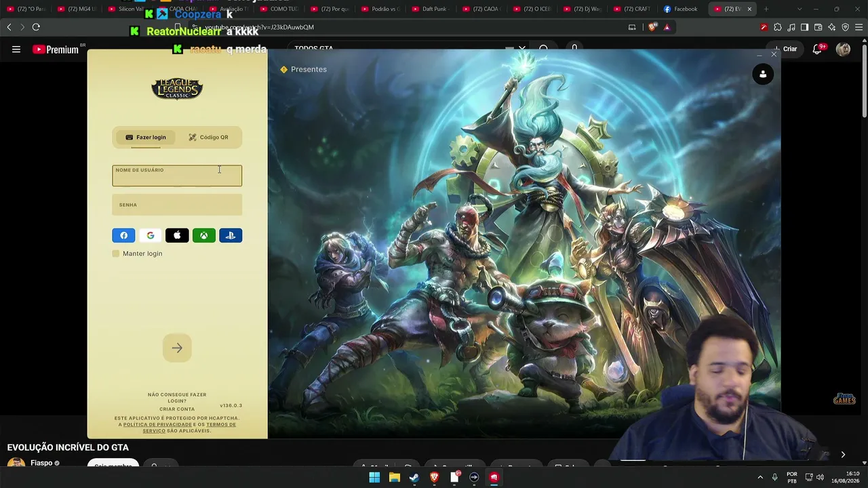
Task: Open Steam from the taskbar
Action: pyautogui.click(x=414, y=477)
